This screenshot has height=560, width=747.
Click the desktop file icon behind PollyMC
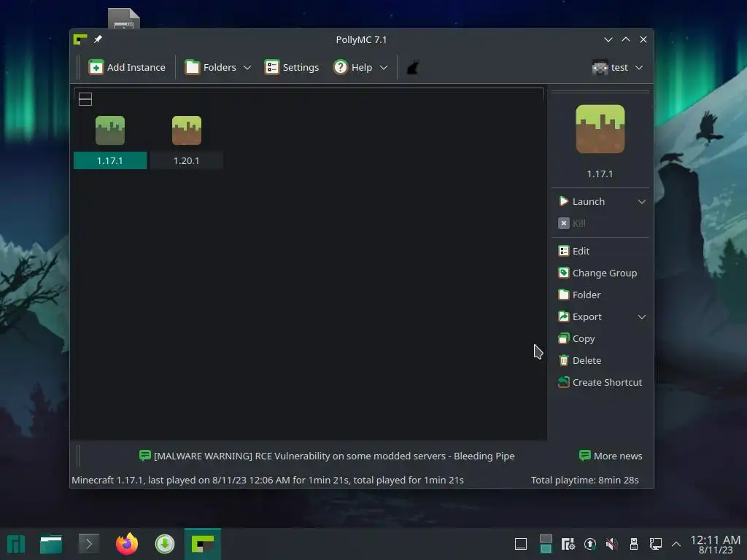point(124,18)
